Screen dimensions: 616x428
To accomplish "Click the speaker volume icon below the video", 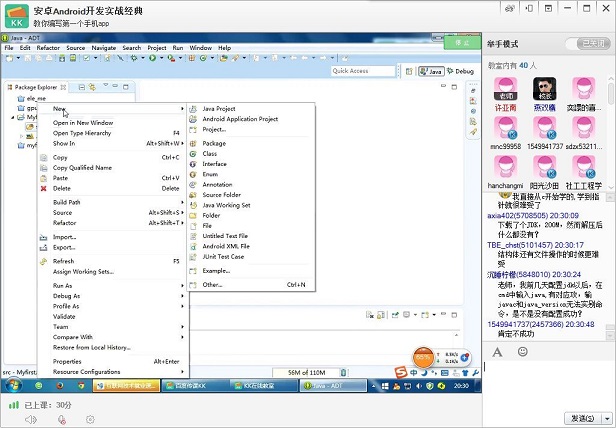I will pyautogui.click(x=31, y=419).
